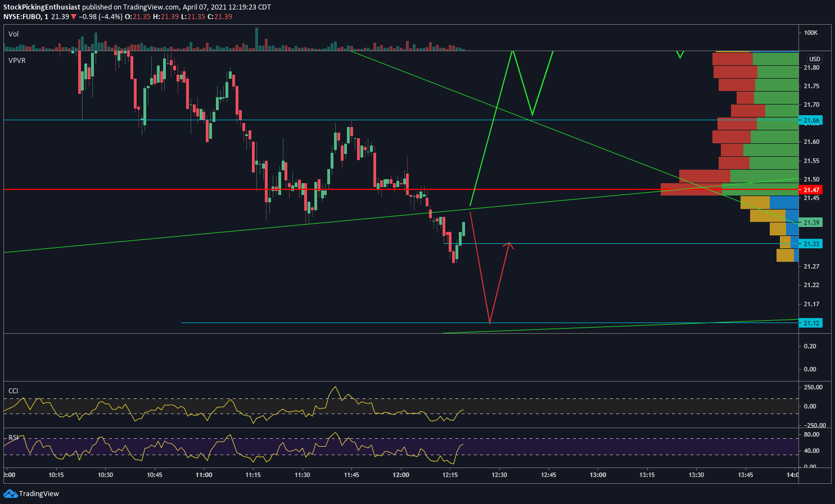Click the VPVR indicator label
Screen dimensions: 835x504
(17, 60)
